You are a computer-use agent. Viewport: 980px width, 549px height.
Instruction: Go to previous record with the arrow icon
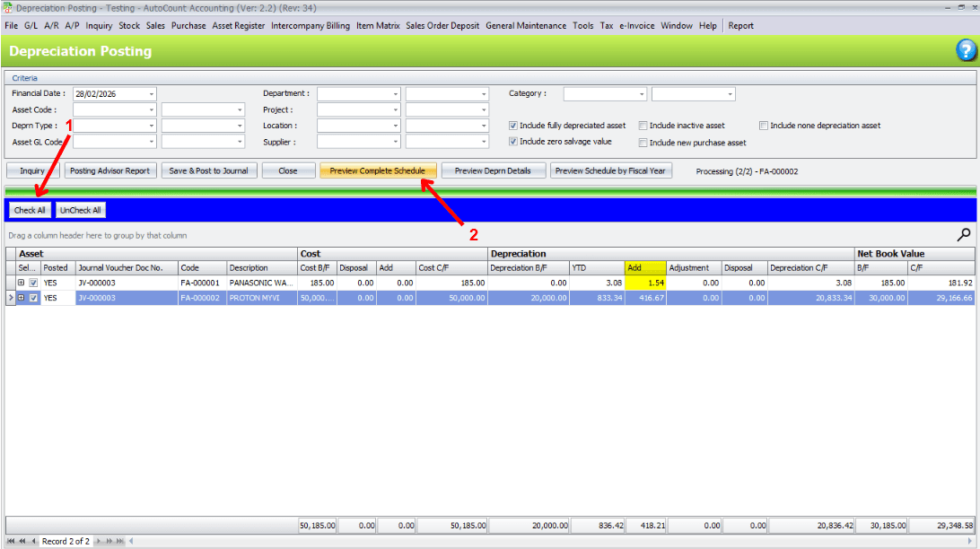point(33,541)
